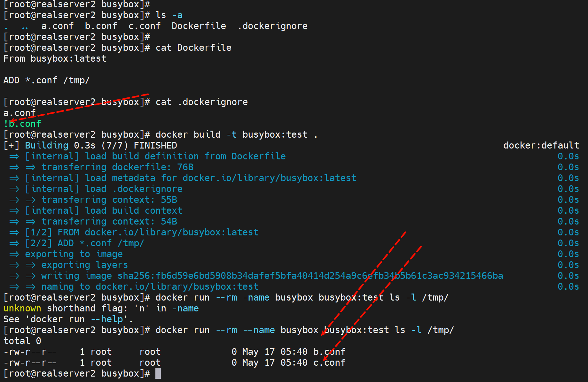588x382 pixels.
Task: Select the 'From busybox:latest' line
Action: (x=55, y=58)
